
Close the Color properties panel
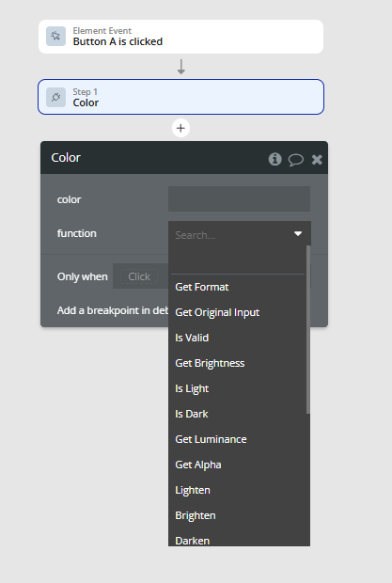pyautogui.click(x=317, y=160)
